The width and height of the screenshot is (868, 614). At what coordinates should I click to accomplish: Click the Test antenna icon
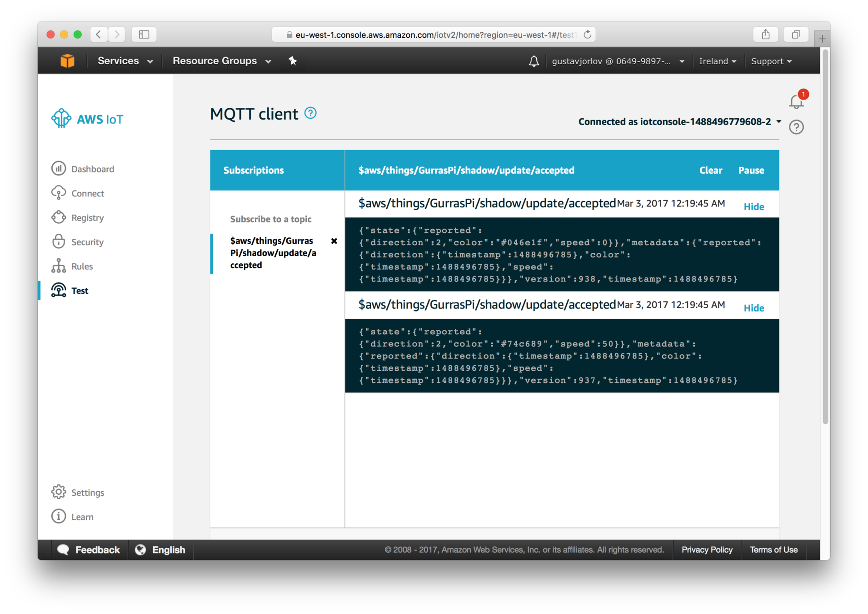tap(59, 290)
